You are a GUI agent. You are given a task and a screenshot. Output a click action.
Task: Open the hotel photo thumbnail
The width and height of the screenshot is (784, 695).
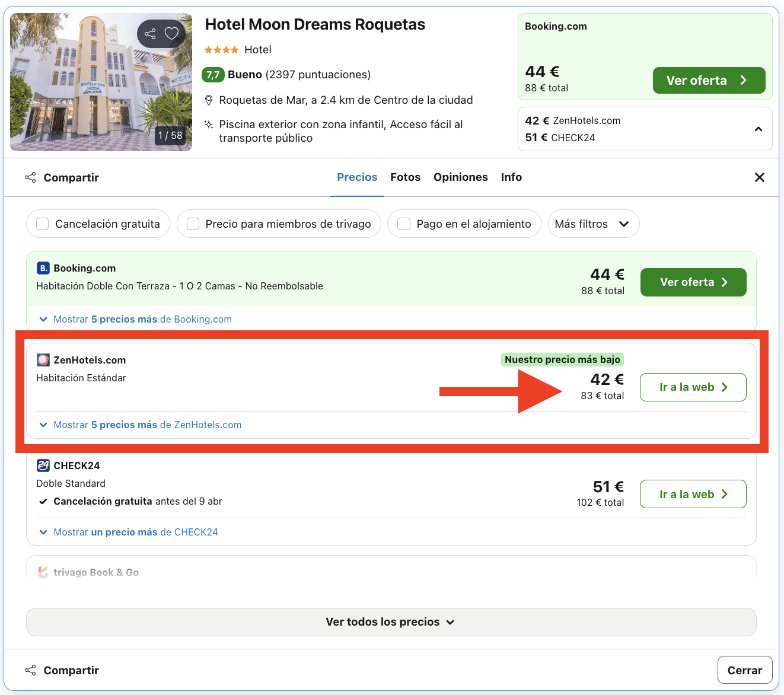[101, 82]
